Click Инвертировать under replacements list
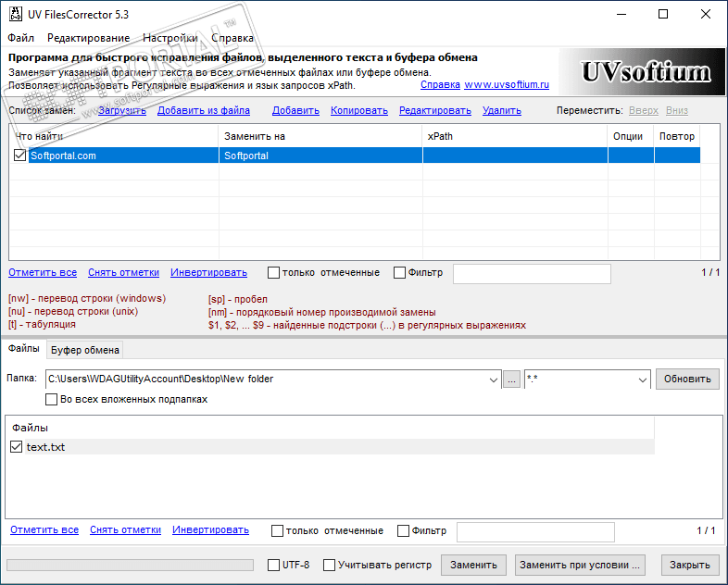This screenshot has height=585, width=728. point(209,272)
